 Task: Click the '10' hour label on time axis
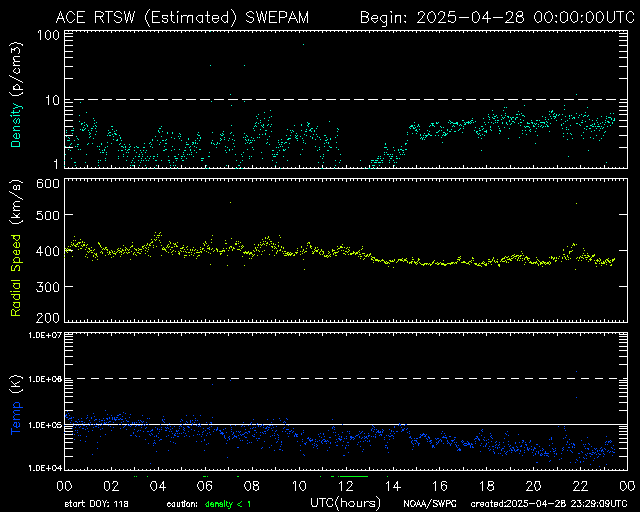(299, 486)
